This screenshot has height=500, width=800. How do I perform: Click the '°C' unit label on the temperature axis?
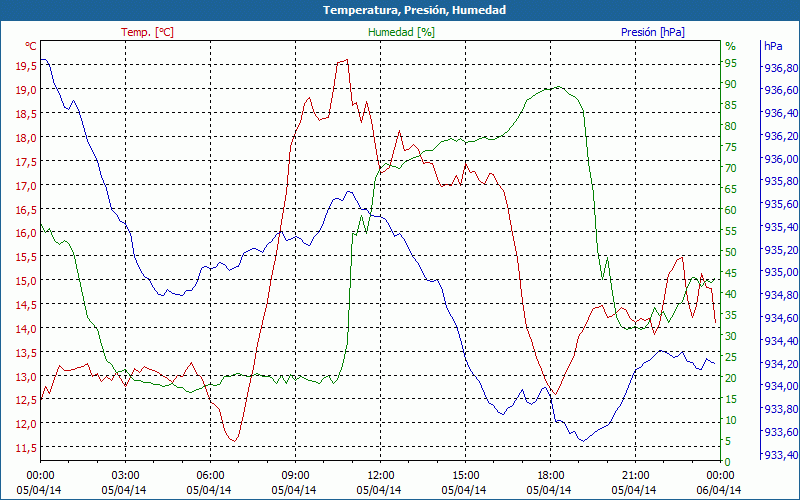pos(31,46)
